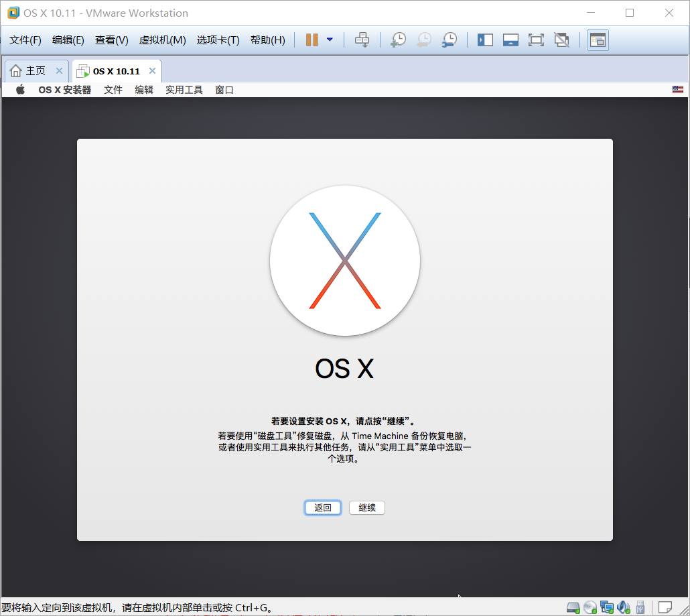
Task: Click the 返回 button
Action: [322, 507]
